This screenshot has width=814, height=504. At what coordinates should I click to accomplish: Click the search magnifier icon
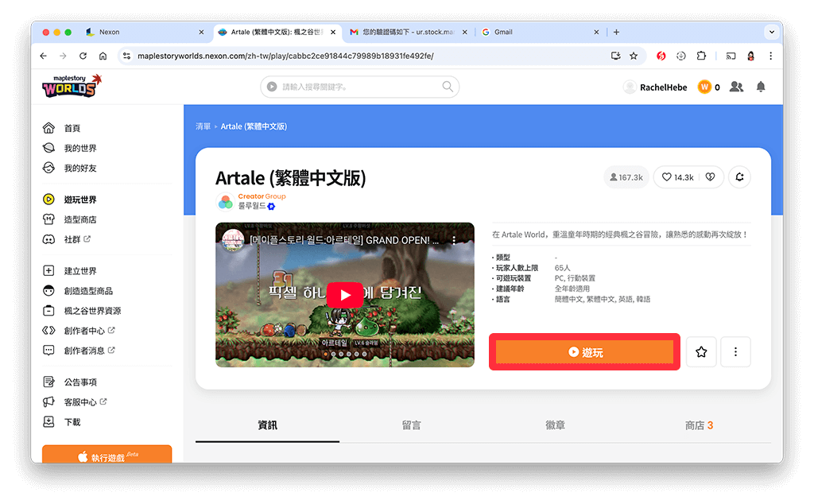[448, 86]
